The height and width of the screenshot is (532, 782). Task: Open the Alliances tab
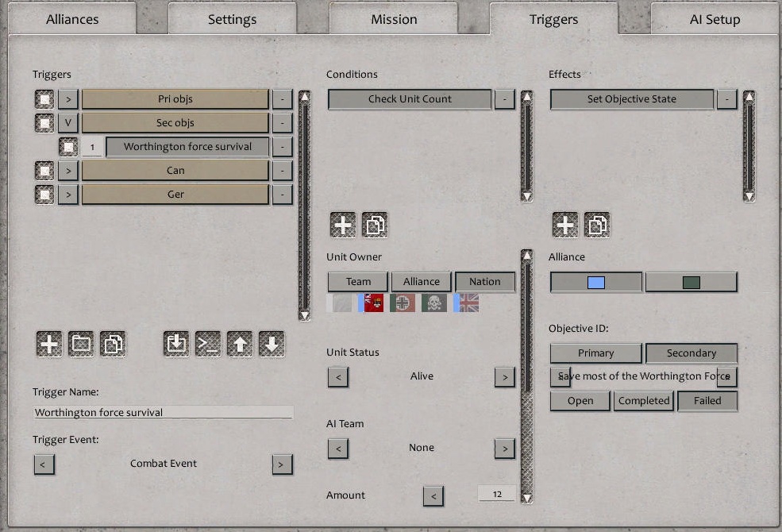point(71,18)
